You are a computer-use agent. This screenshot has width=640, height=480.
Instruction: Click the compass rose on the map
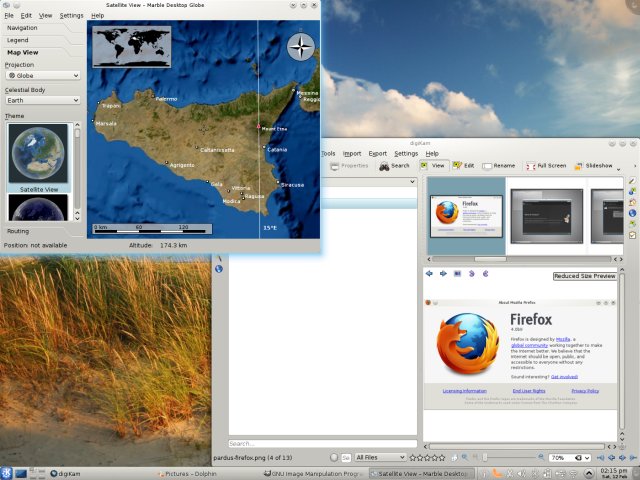pyautogui.click(x=300, y=47)
